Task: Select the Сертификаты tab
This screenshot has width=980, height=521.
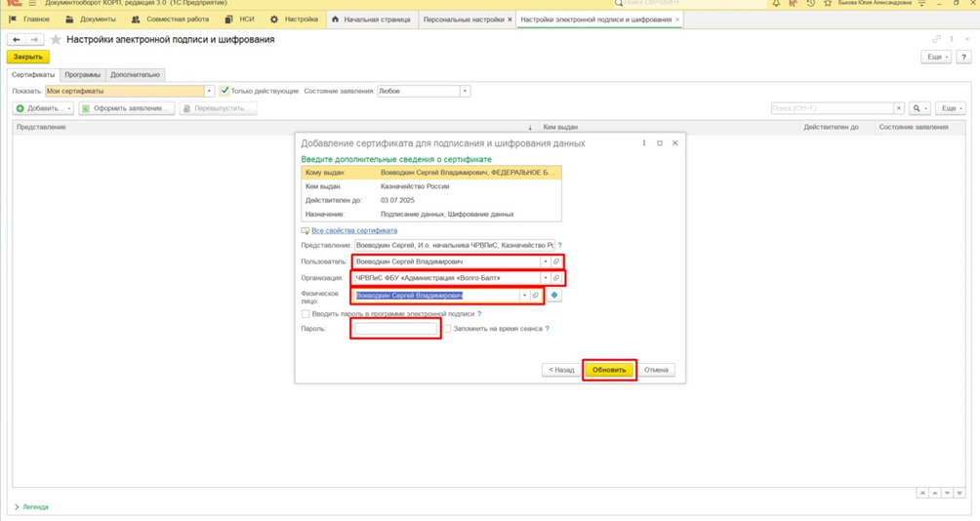Action: (x=34, y=75)
